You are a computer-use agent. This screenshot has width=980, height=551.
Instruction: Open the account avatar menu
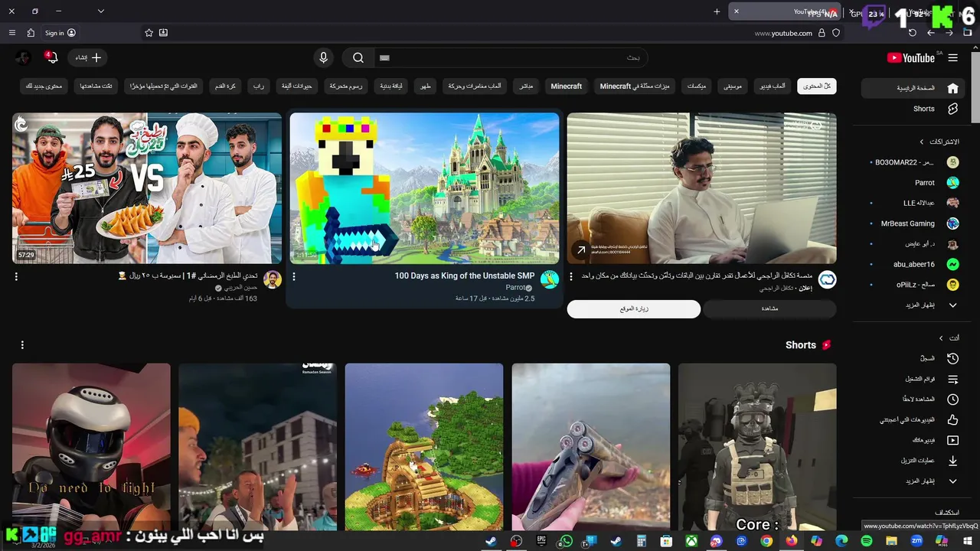(23, 57)
